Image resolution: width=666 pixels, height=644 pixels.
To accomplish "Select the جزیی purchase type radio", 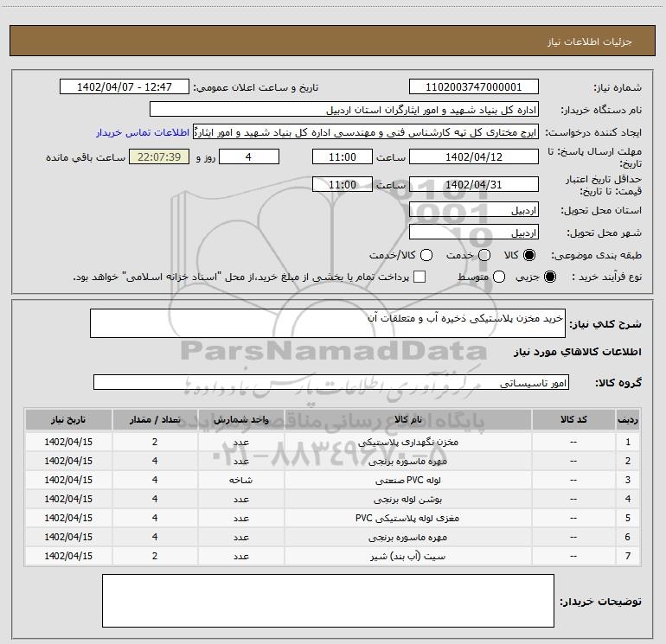I will coord(549,277).
